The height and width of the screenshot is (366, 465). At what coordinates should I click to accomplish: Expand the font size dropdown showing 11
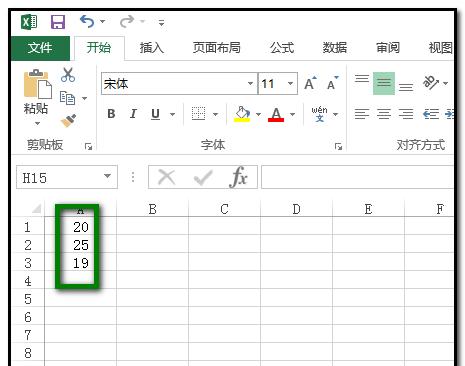(290, 83)
